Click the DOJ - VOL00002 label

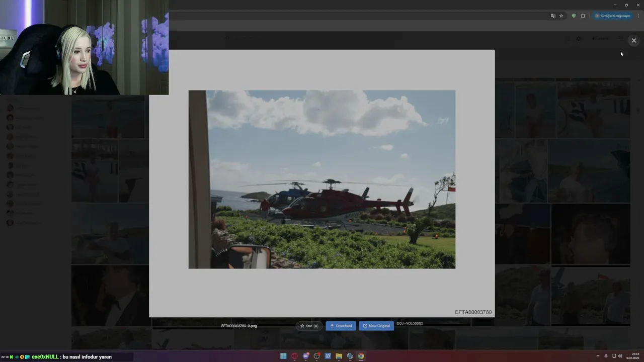pyautogui.click(x=410, y=323)
